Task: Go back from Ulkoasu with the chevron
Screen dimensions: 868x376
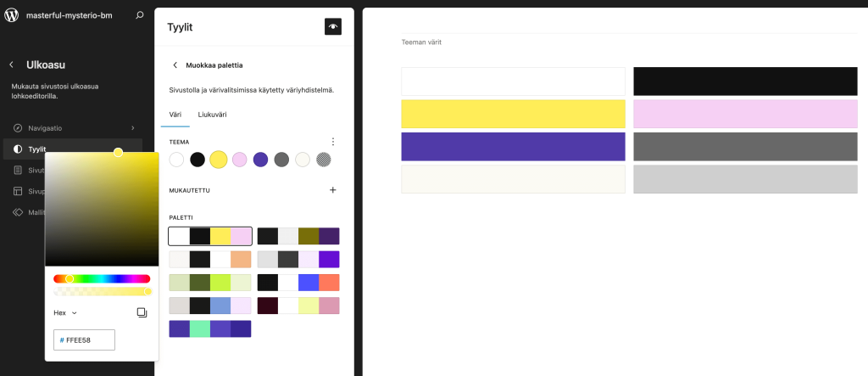Action: coord(12,65)
